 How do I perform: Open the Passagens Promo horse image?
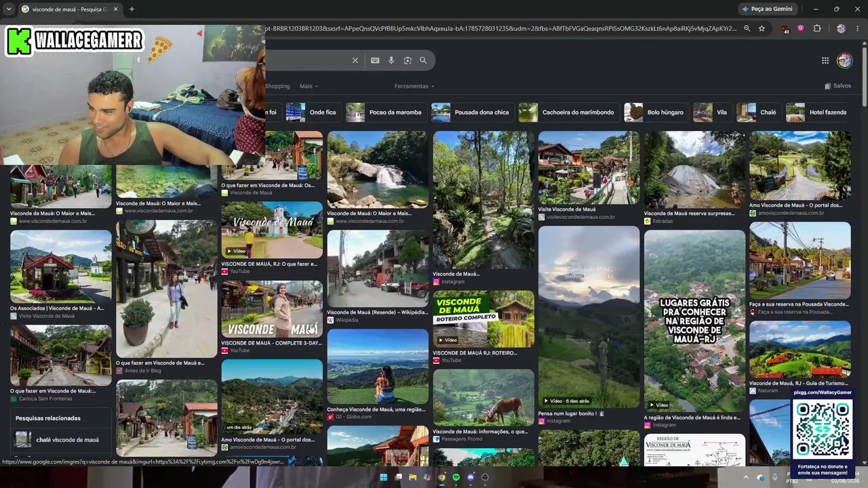coord(484,397)
